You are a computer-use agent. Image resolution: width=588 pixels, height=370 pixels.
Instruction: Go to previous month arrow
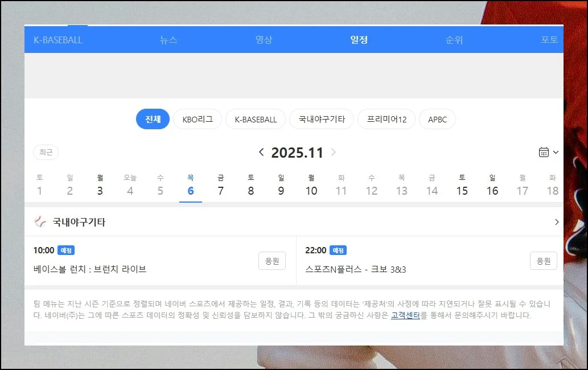pyautogui.click(x=261, y=152)
